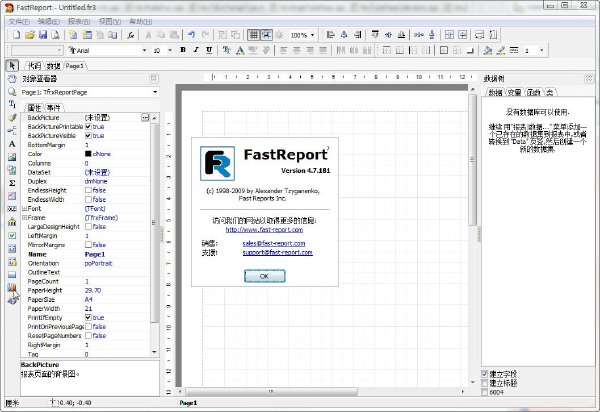Switch to the 事件 tab in object inspector
The height and width of the screenshot is (412, 600).
pos(54,108)
